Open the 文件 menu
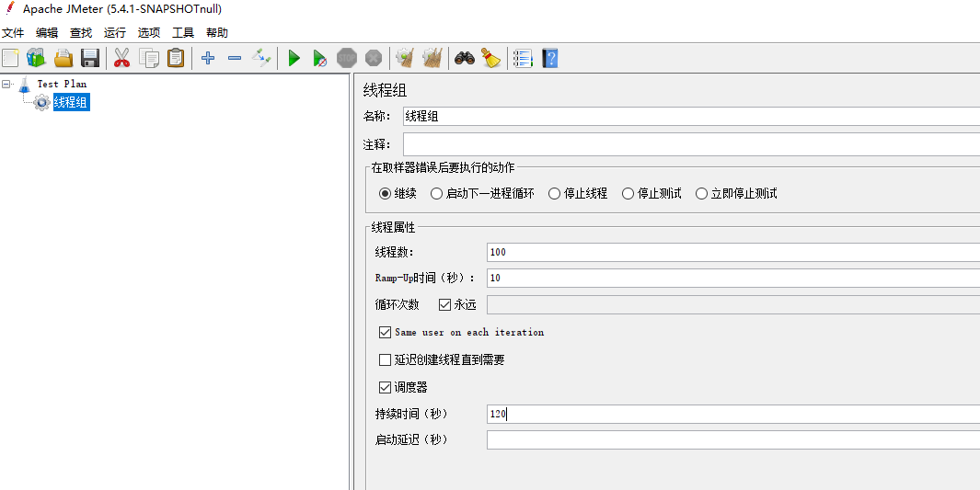Viewport: 980px width, 490px height. click(13, 33)
